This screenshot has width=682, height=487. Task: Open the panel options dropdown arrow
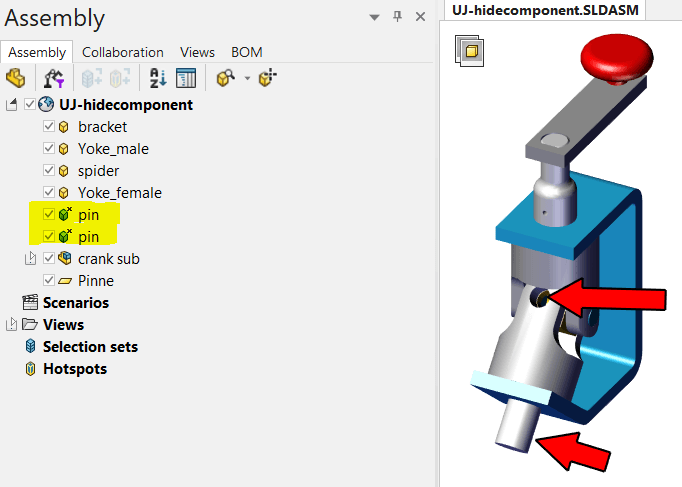pos(374,17)
